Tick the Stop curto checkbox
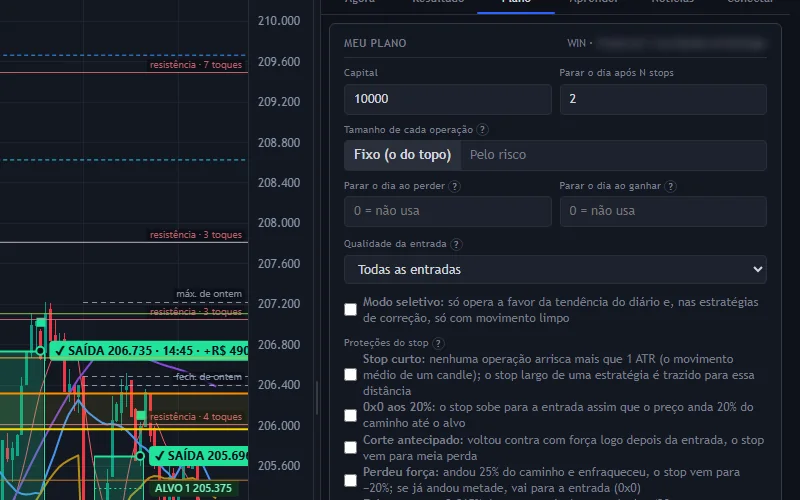The width and height of the screenshot is (800, 500). 351,375
